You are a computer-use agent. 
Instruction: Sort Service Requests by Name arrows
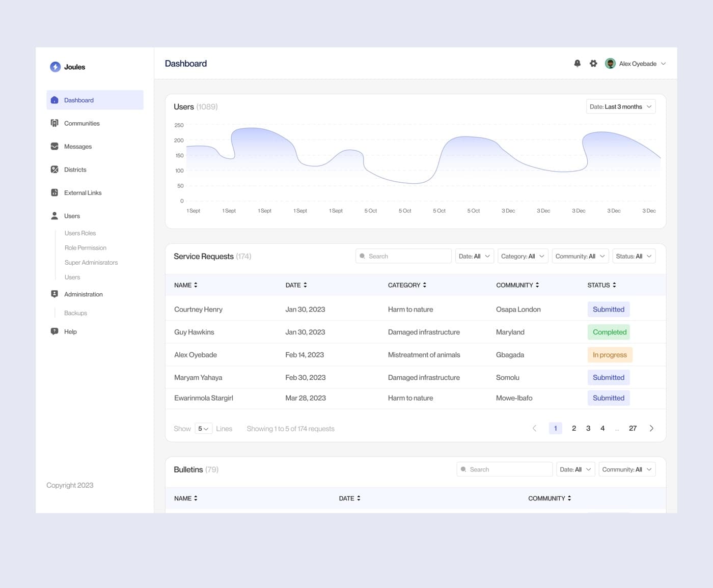click(x=196, y=285)
